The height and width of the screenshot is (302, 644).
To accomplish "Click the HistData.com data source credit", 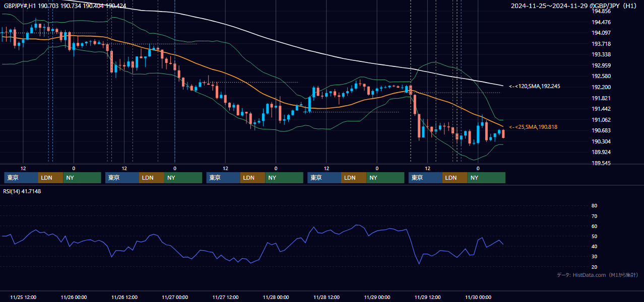I will click(598, 275).
